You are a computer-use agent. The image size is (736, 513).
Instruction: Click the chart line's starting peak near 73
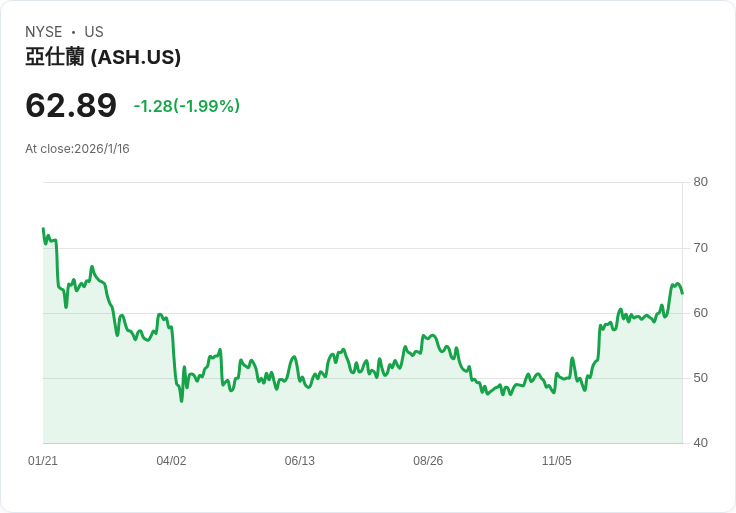(x=43, y=229)
